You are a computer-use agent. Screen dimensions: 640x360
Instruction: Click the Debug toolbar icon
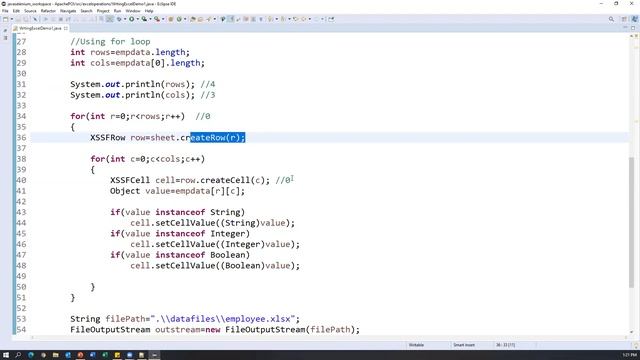[x=119, y=19]
